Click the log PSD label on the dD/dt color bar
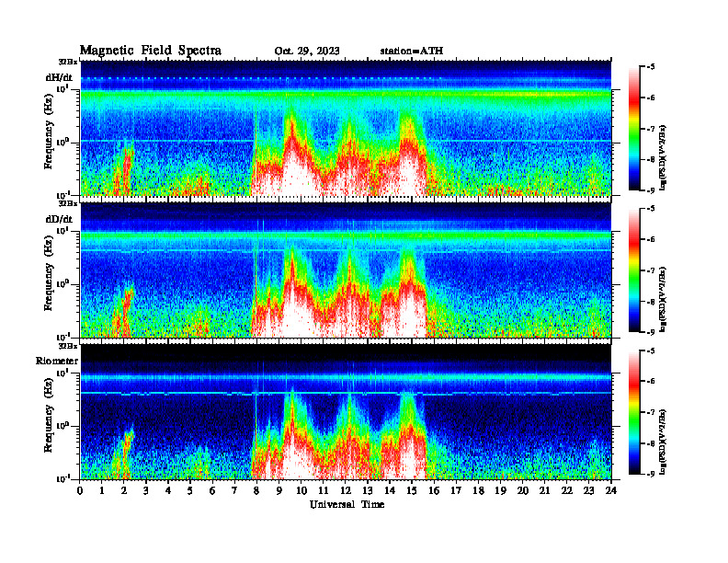 pyautogui.click(x=663, y=299)
